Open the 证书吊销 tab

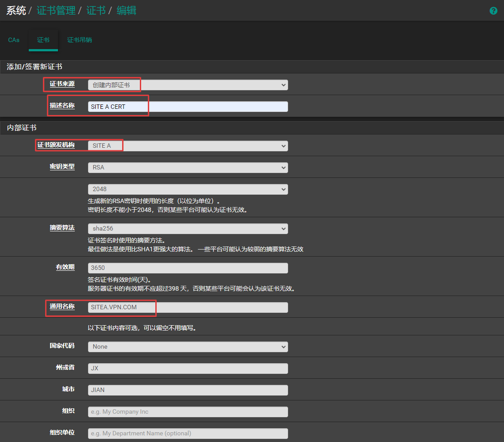80,40
